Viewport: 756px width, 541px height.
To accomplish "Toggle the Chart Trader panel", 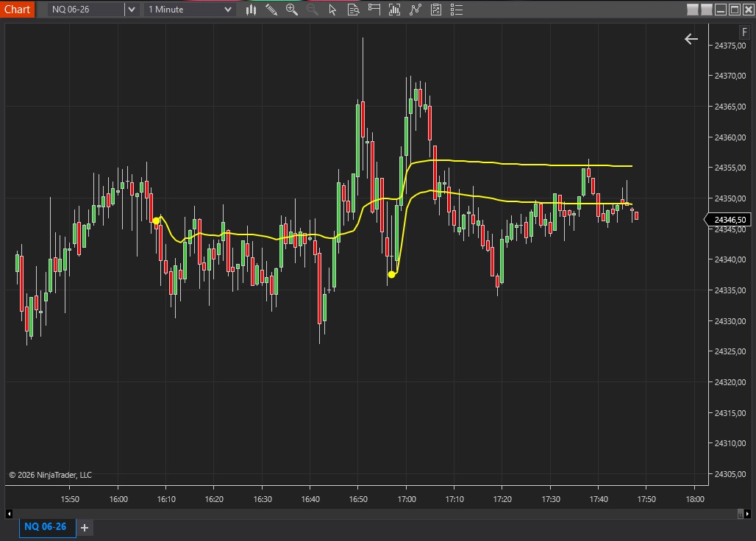I will [374, 10].
